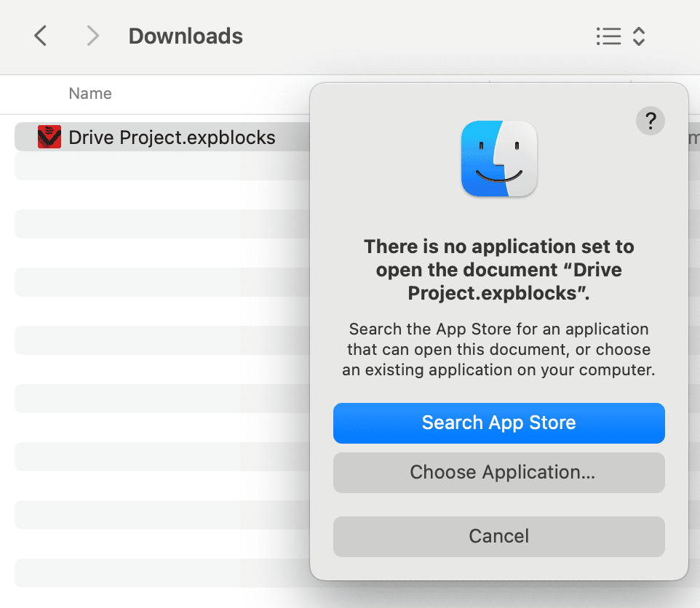This screenshot has height=608, width=700.
Task: Open help via the question mark icon
Action: coord(650,121)
